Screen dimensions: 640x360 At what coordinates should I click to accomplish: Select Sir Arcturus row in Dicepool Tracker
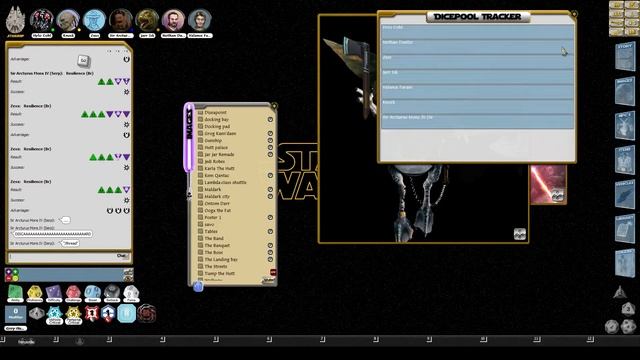point(477,122)
